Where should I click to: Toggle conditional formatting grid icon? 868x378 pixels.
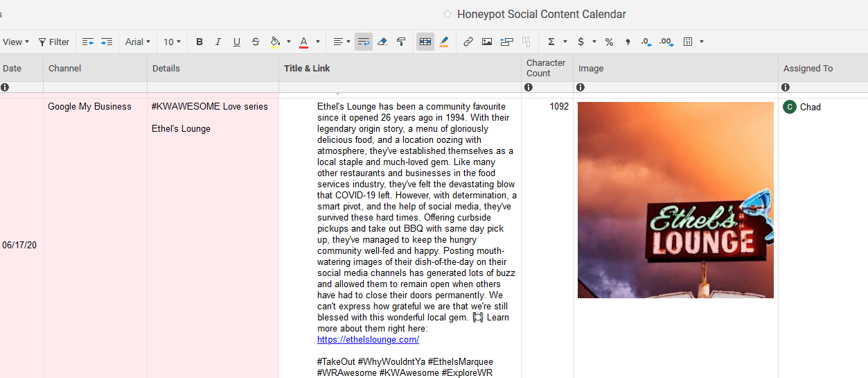tap(425, 42)
